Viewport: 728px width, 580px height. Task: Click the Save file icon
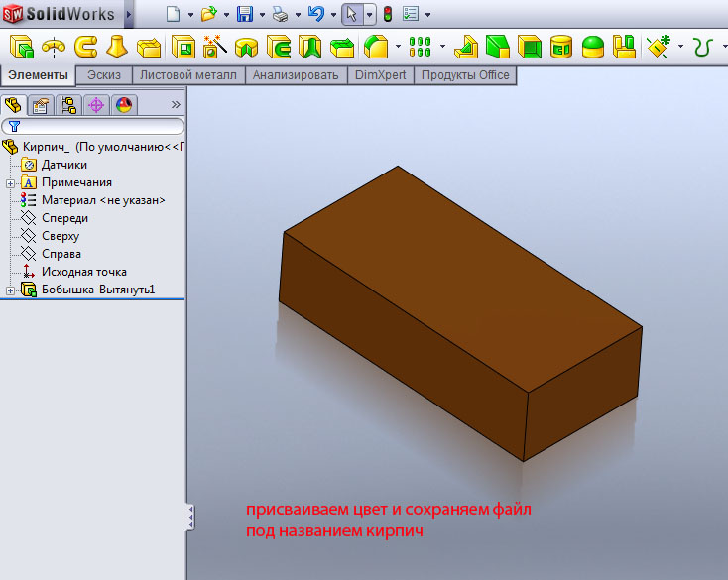(x=244, y=14)
